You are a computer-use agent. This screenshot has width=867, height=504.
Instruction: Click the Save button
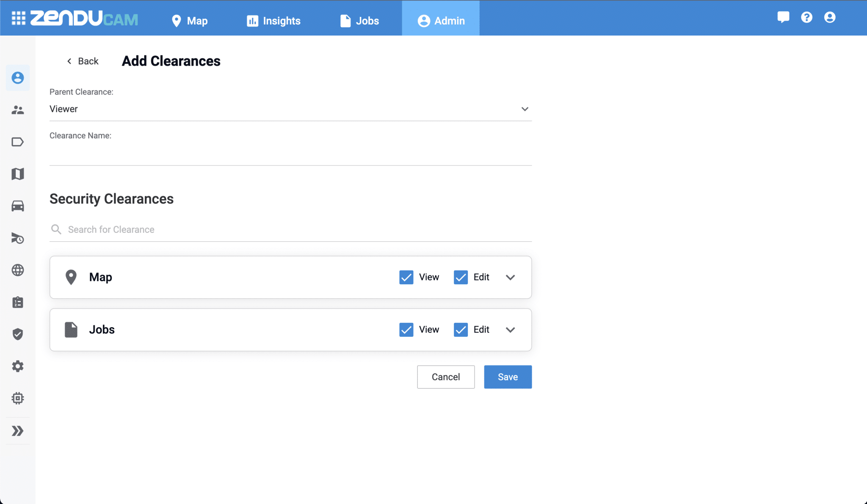click(508, 377)
